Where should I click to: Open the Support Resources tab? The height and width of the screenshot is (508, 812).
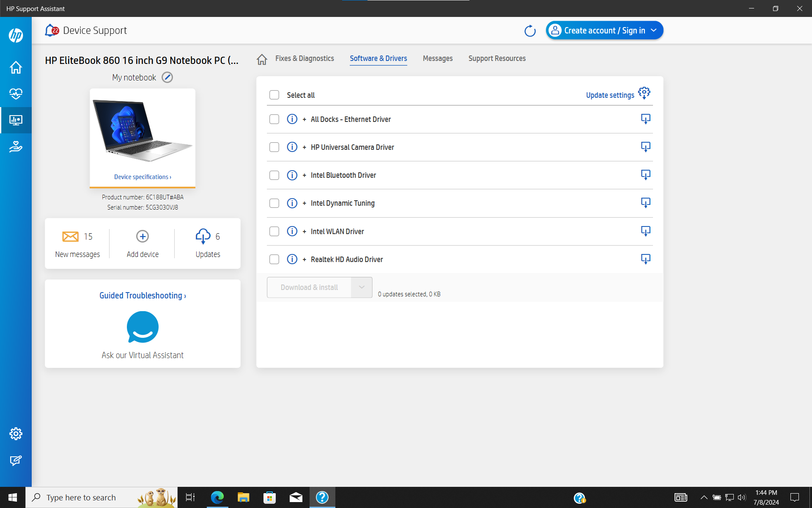coord(497,58)
